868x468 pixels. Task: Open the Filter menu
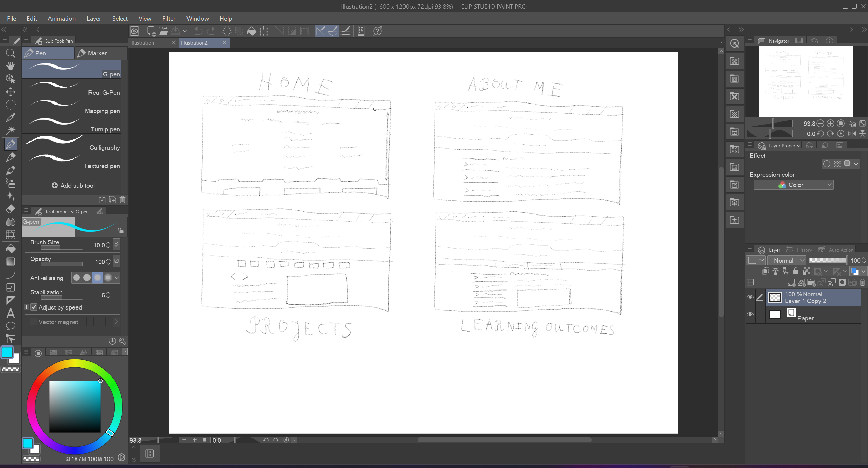(169, 19)
